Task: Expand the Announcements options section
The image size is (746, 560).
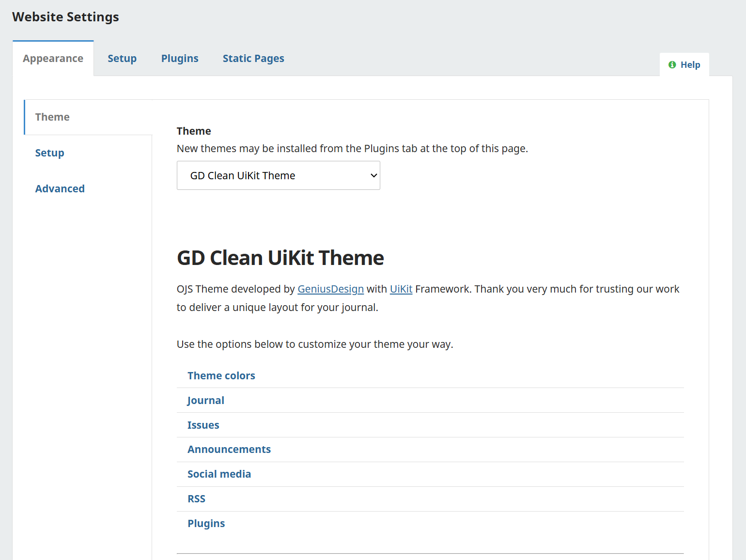Action: pos(229,450)
